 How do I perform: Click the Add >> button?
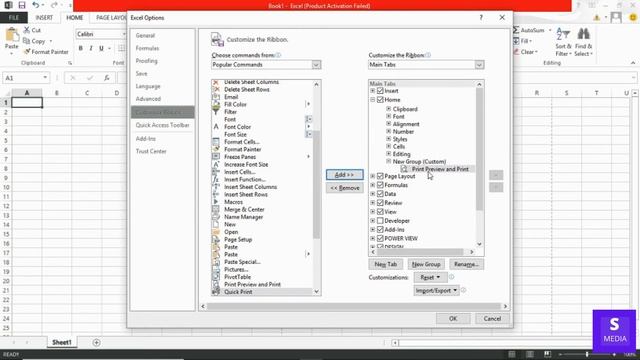(344, 175)
